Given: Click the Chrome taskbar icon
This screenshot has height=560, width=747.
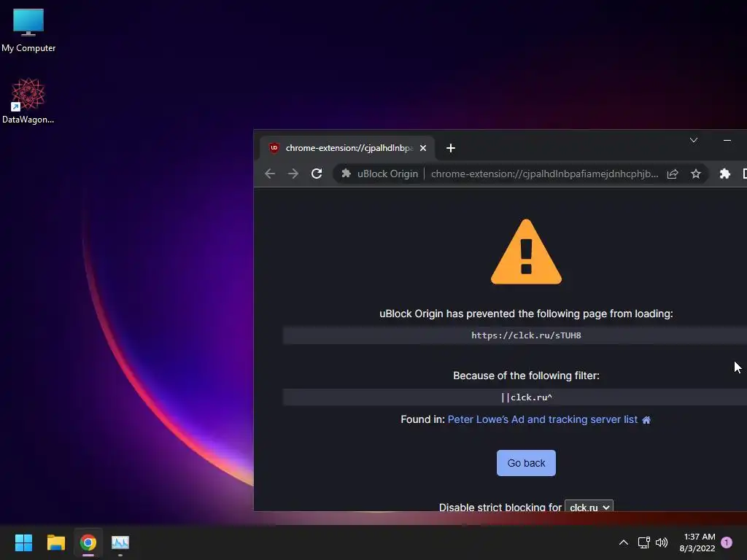Looking at the screenshot, I should coord(88,542).
